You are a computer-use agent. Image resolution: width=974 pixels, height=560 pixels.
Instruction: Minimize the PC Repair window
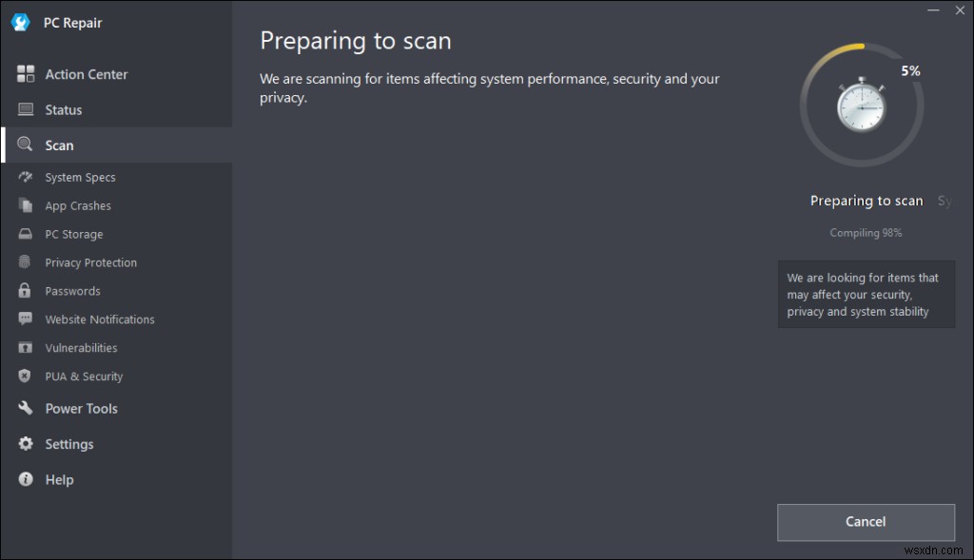[933, 10]
